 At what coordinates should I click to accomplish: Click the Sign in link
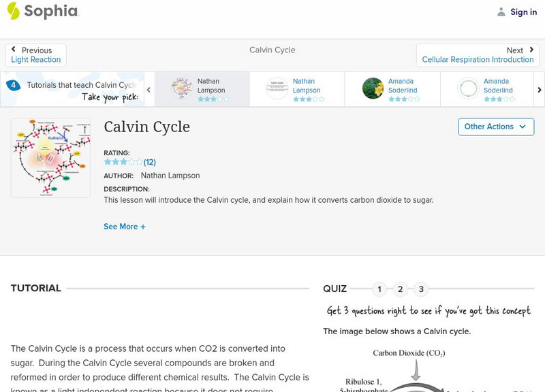(x=523, y=12)
